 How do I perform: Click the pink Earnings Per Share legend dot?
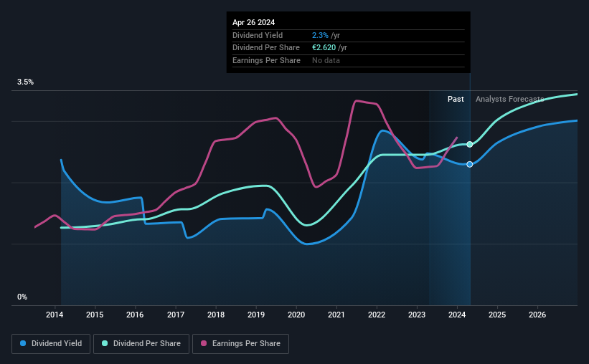(204, 343)
